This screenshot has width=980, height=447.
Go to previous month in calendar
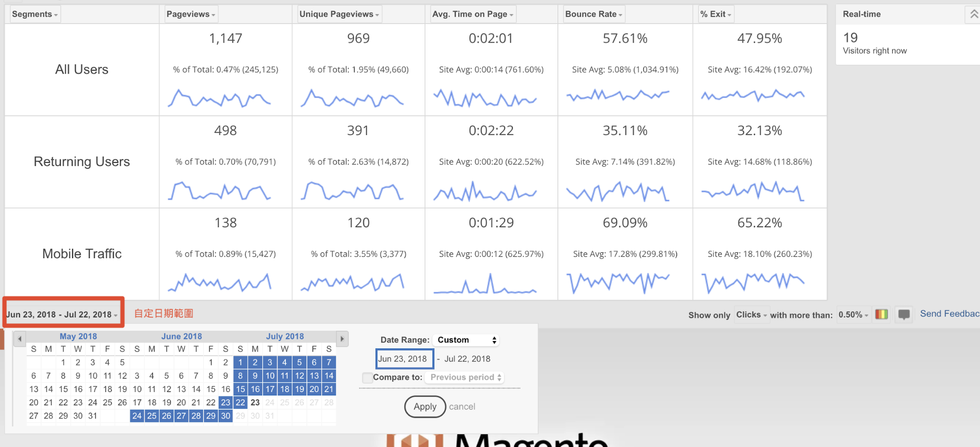(20, 339)
